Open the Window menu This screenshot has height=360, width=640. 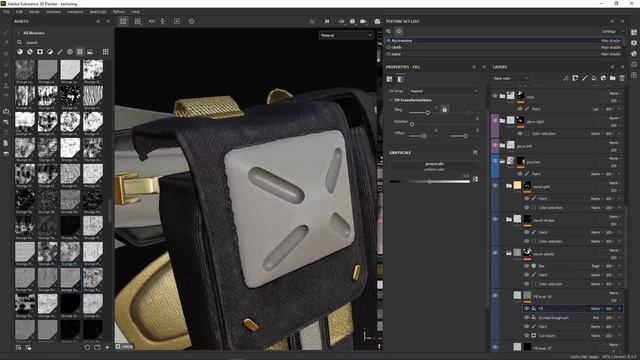53,12
